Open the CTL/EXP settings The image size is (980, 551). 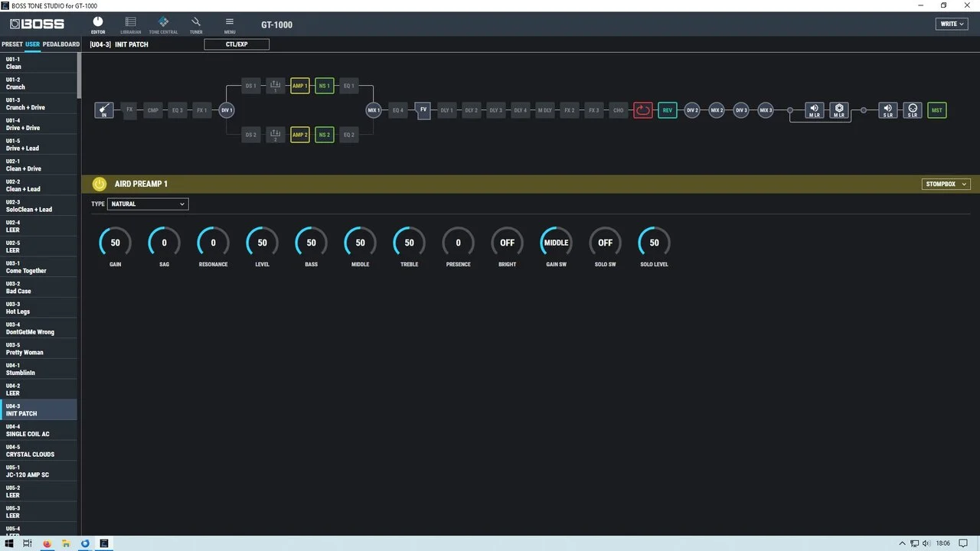pos(236,44)
